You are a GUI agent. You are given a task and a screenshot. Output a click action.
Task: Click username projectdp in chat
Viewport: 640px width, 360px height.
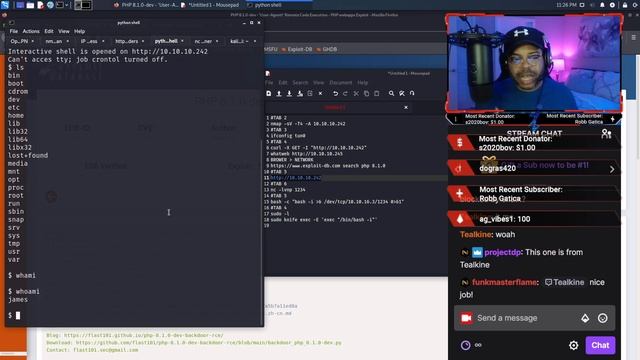503,252
